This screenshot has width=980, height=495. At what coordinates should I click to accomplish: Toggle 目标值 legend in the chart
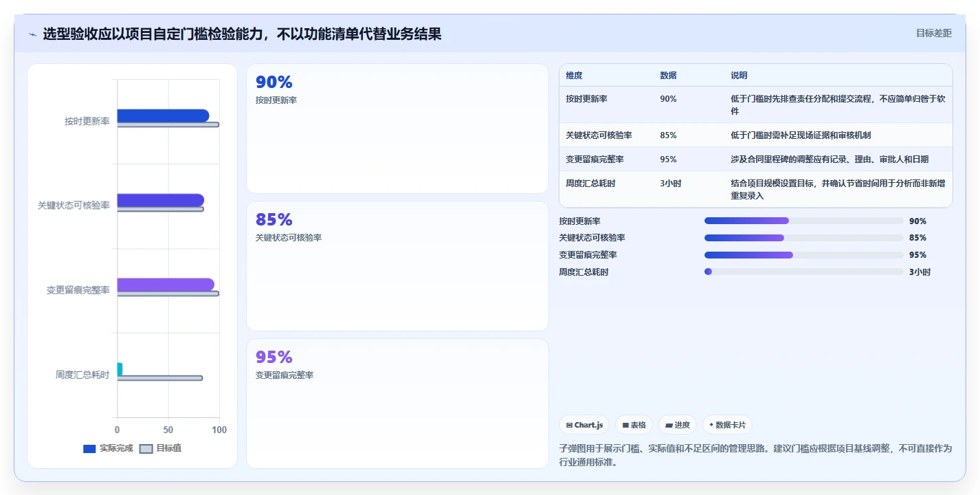point(160,448)
